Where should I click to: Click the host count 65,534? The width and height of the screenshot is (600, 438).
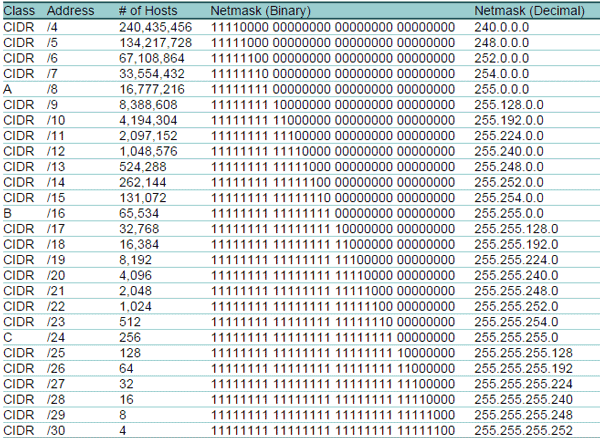click(x=140, y=213)
